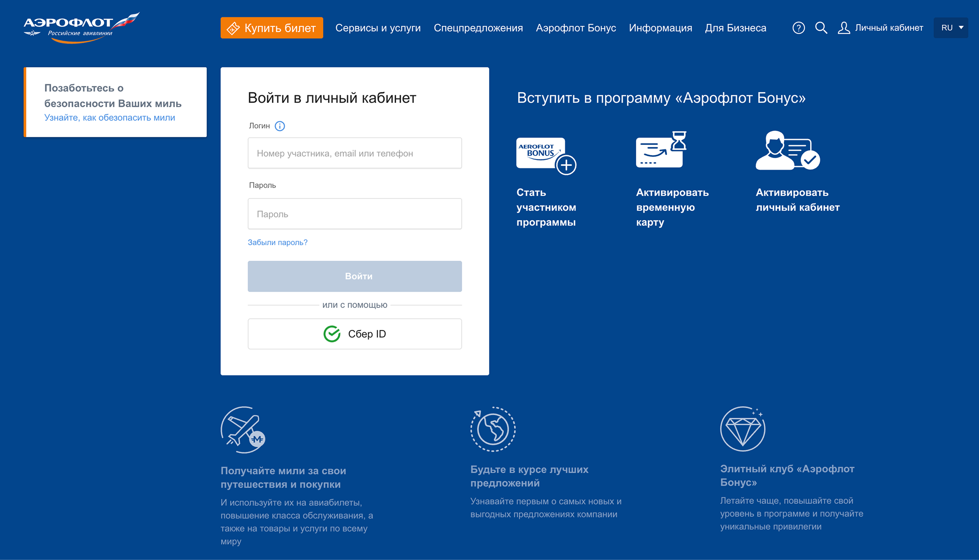The image size is (979, 560).
Task: Click the Aeroflot Bonus card plus icon
Action: pyautogui.click(x=546, y=156)
